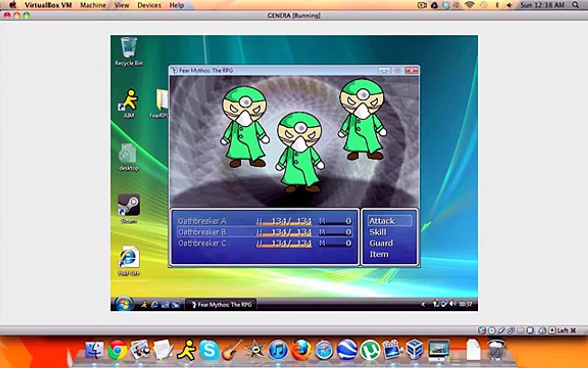Launch Firefox from the Dock
The width and height of the screenshot is (588, 368).
(x=301, y=350)
